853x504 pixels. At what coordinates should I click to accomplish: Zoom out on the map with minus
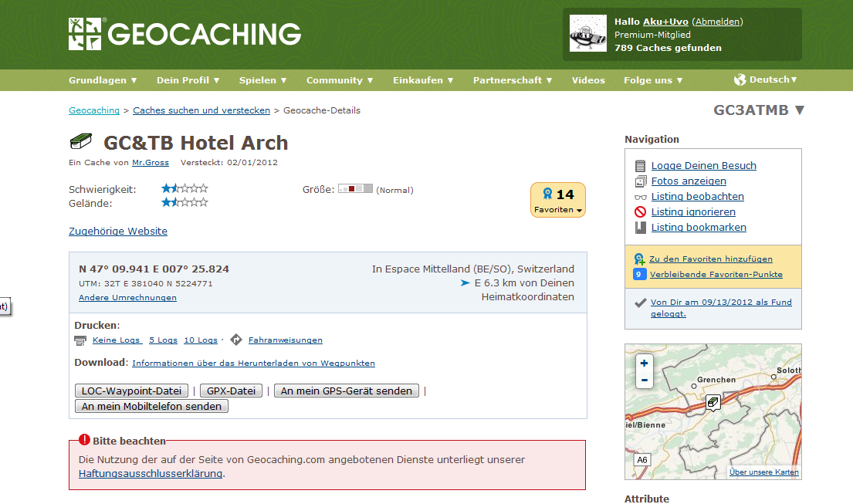pos(644,380)
